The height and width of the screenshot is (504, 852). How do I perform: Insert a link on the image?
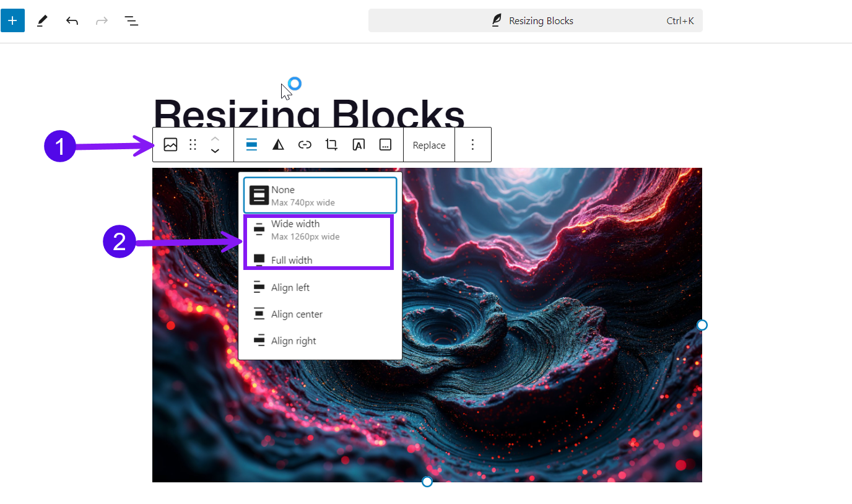pos(305,144)
